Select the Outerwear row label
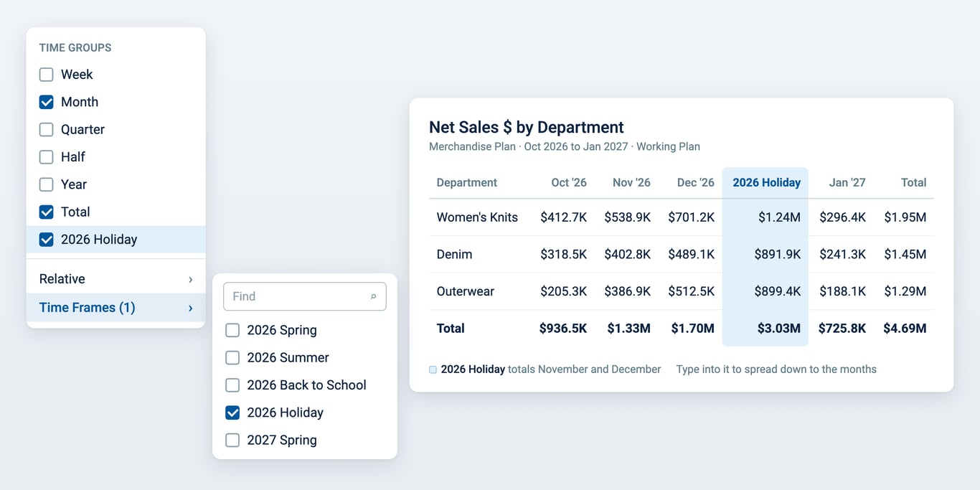This screenshot has width=980, height=490. click(465, 291)
